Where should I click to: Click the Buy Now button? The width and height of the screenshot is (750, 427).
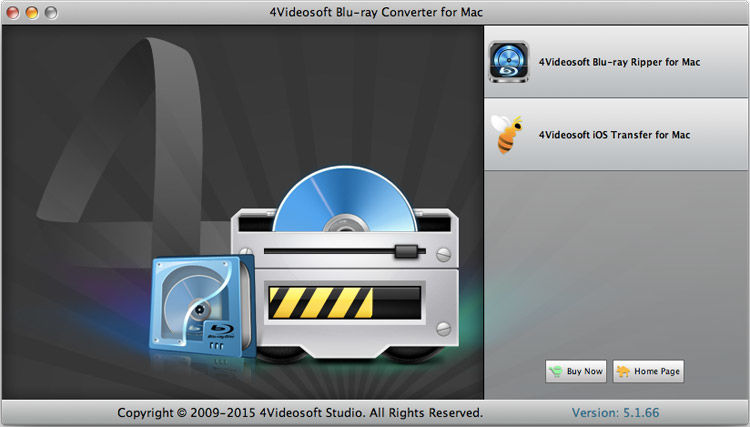pyautogui.click(x=576, y=371)
